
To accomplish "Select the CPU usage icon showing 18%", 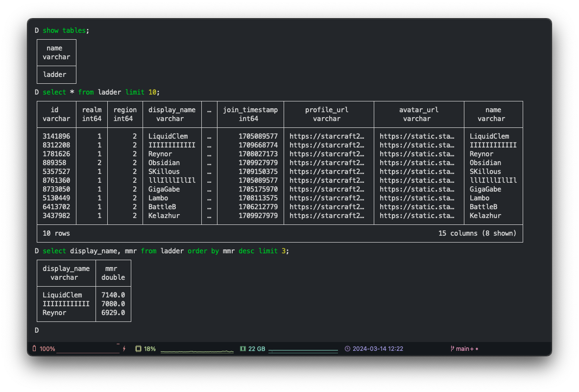I will click(x=139, y=349).
